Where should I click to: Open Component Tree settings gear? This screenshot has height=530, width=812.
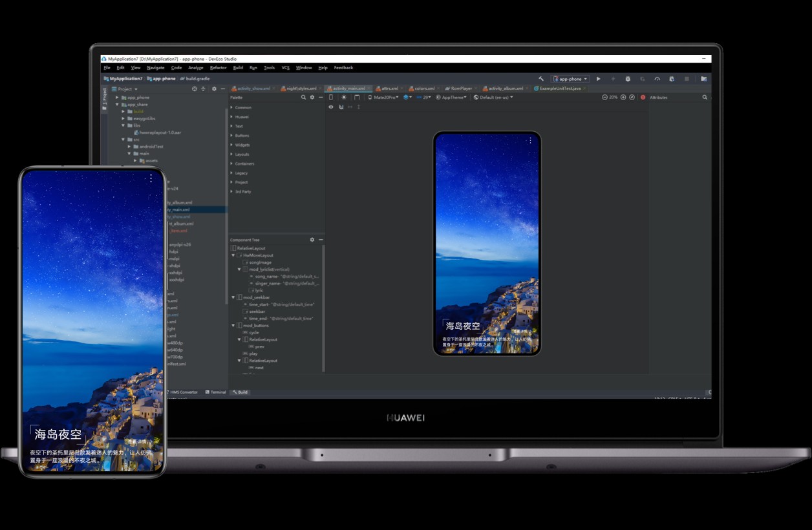tap(312, 240)
